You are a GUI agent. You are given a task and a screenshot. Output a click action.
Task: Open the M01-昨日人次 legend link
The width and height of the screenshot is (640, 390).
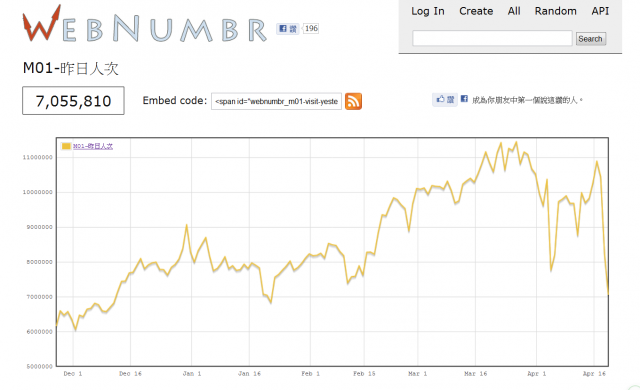pyautogui.click(x=93, y=146)
